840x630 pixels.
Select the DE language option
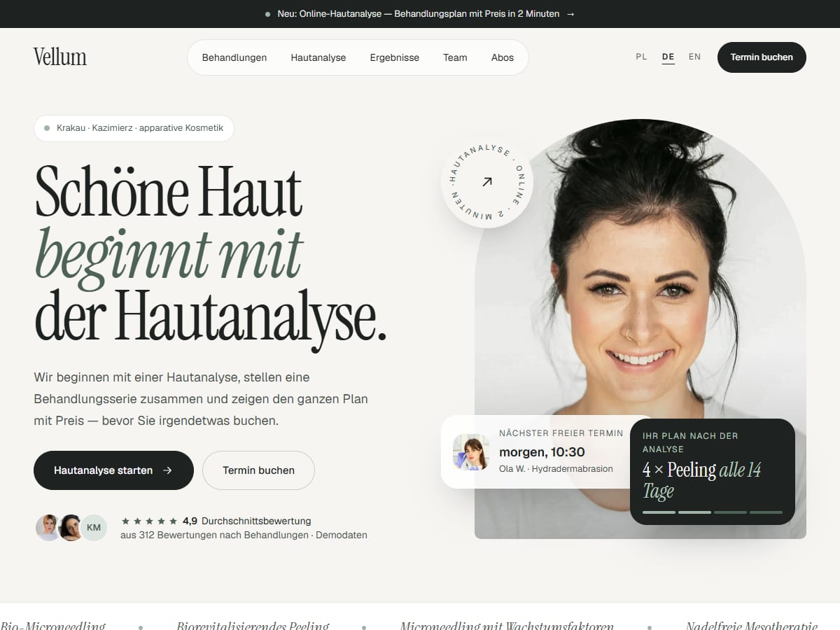tap(668, 57)
